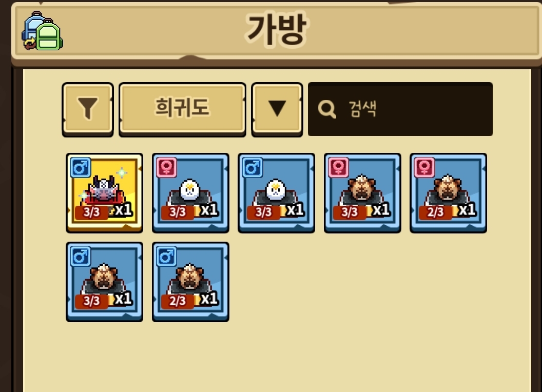Click the magnifying glass search icon
This screenshot has width=542, height=392.
pyautogui.click(x=326, y=109)
